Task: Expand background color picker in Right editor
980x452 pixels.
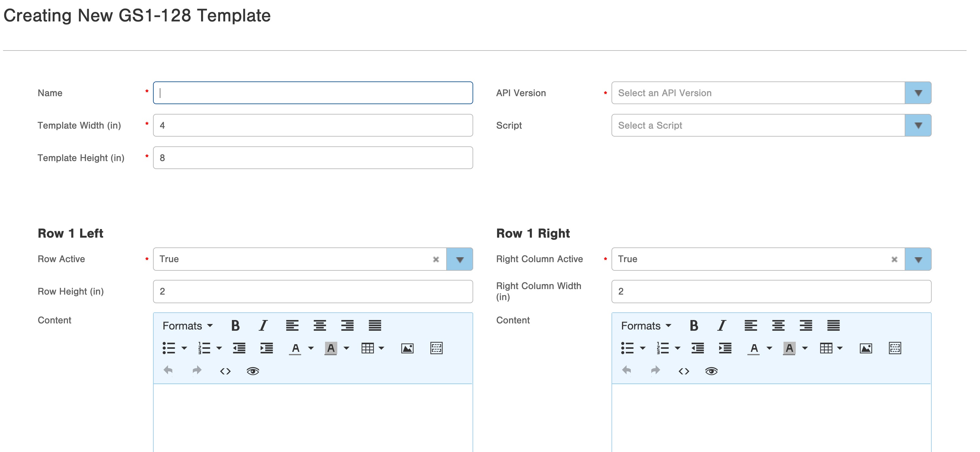Action: tap(805, 348)
